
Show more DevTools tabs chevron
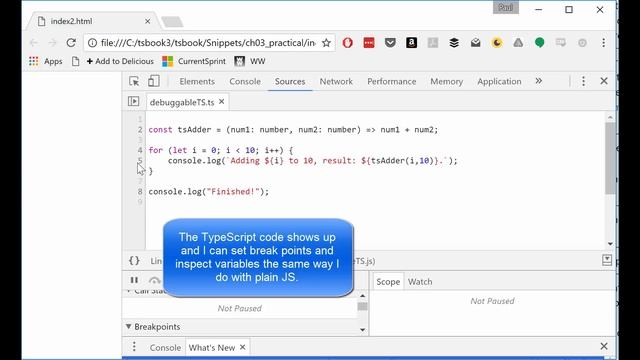[539, 81]
